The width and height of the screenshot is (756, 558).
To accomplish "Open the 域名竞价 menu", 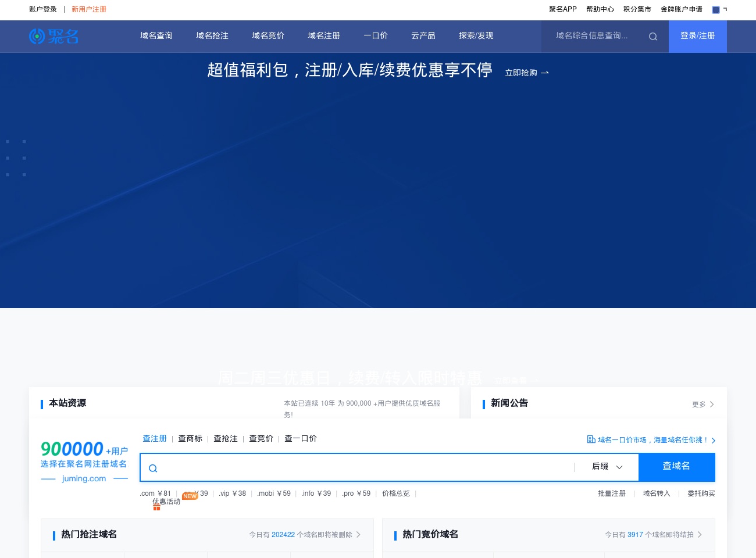I will click(268, 35).
